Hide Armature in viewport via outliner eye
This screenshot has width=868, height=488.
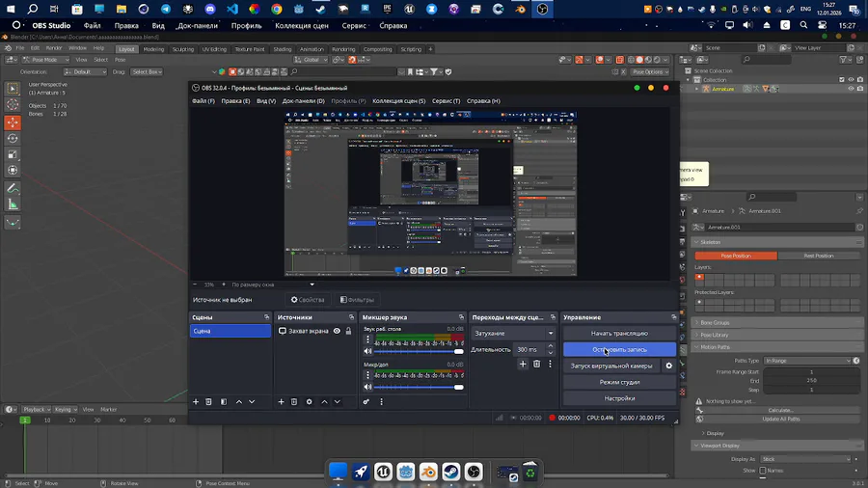pyautogui.click(x=851, y=89)
